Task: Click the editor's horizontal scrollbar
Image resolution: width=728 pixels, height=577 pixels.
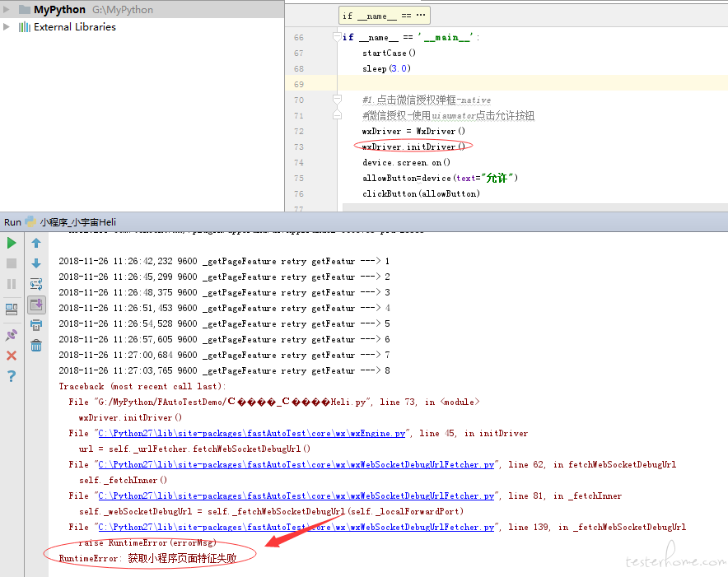Action: [535, 207]
